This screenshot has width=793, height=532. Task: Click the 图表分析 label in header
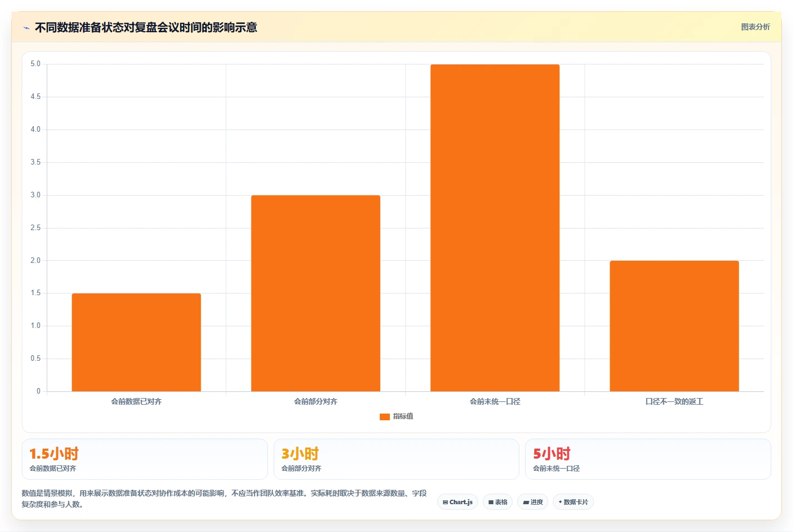coord(755,27)
